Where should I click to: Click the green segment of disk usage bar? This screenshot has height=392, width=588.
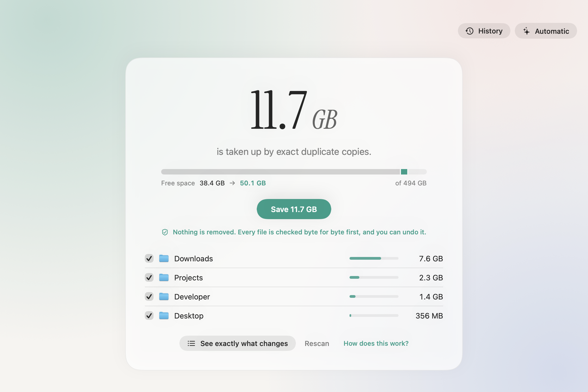[x=404, y=172]
